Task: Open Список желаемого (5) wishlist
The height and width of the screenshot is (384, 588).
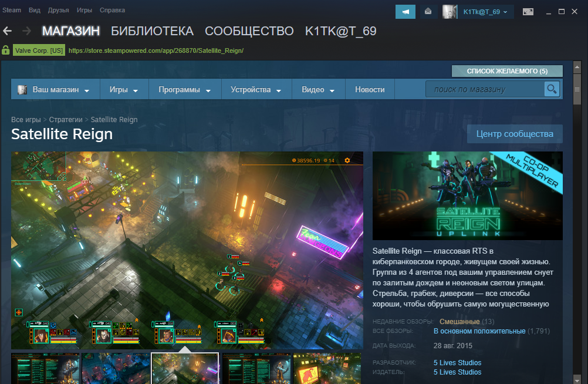Action: point(507,71)
